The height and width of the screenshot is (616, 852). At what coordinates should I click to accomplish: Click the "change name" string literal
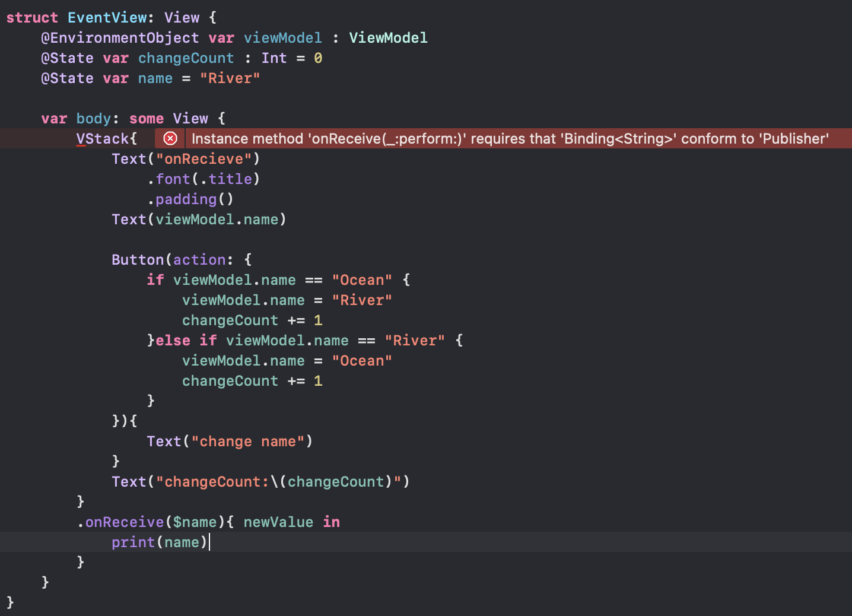[x=247, y=442]
